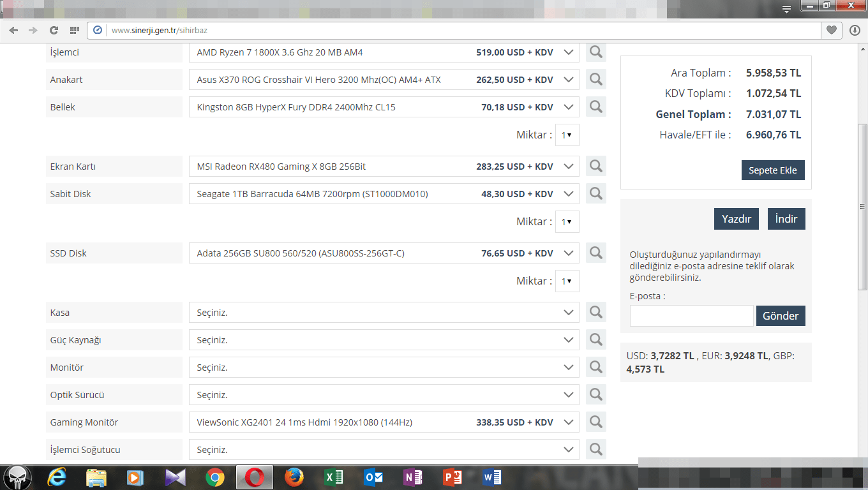The height and width of the screenshot is (490, 868).
Task: Search Gaming Monitör products via magnifier
Action: coord(596,422)
